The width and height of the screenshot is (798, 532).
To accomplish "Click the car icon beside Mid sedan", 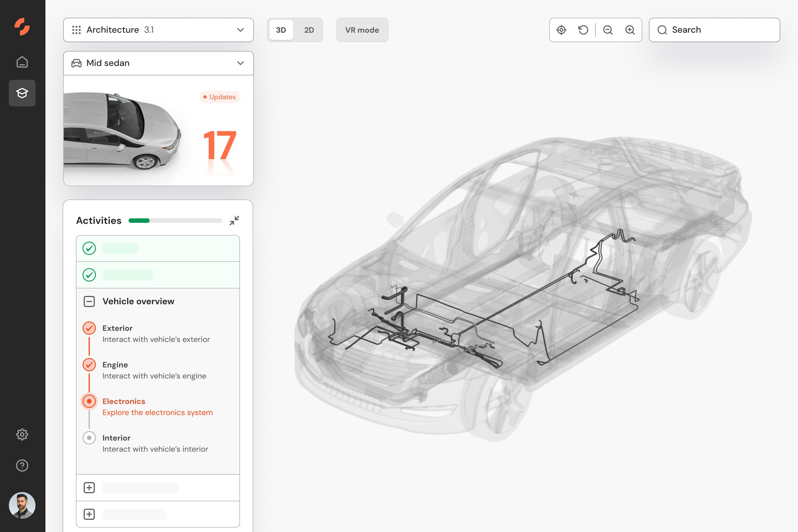I will coord(76,63).
